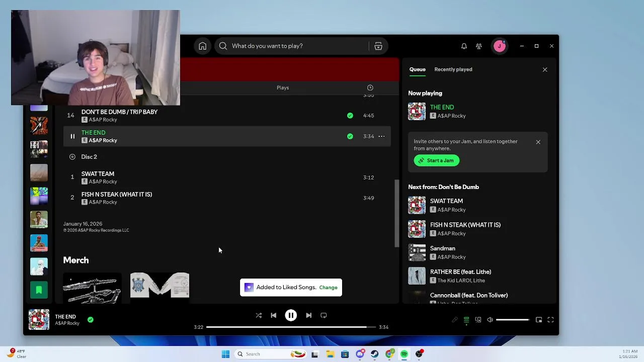Screen dimensions: 644x362
Task: Click the Merch section heading
Action: tap(76, 260)
